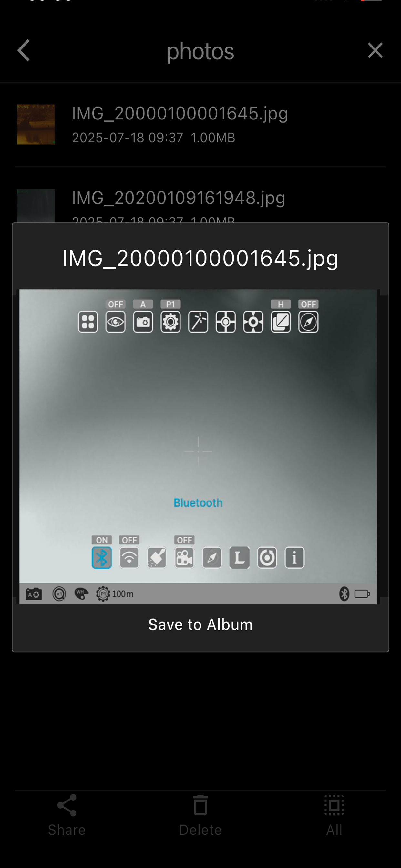Toggle the Wi-Fi icon labeled OFF
Viewport: 401px width, 868px height.
129,558
